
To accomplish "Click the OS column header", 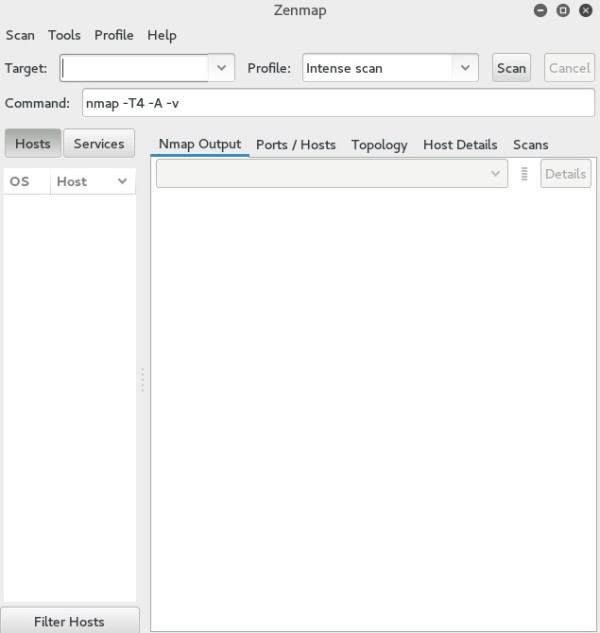I will click(20, 181).
